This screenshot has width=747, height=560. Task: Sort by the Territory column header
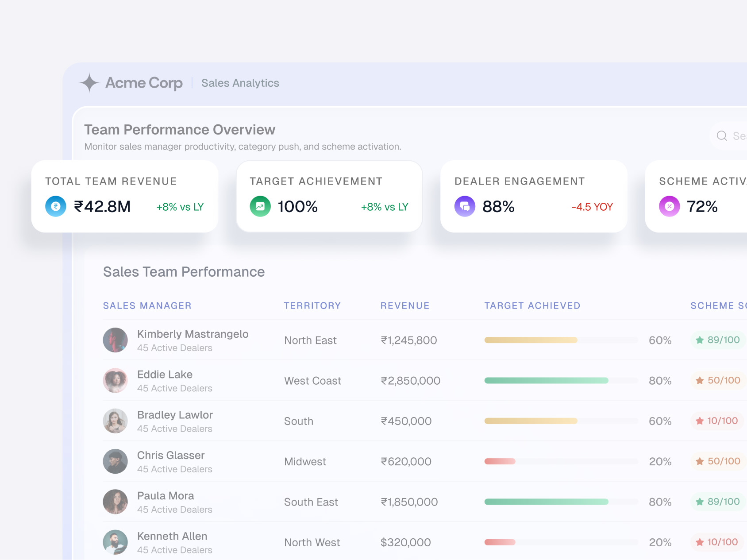tap(312, 305)
